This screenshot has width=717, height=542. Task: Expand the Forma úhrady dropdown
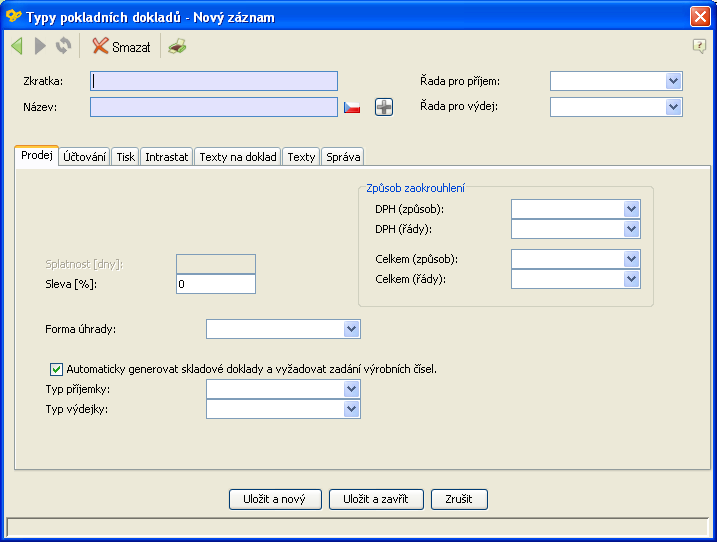(x=351, y=329)
